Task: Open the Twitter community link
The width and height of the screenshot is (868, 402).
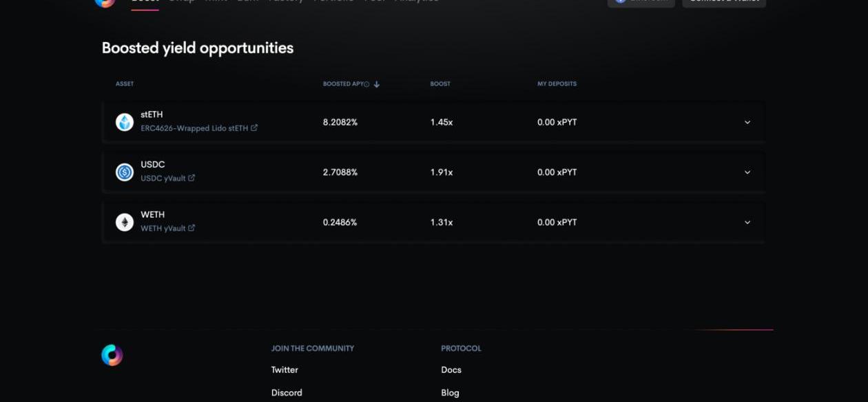Action: [285, 370]
